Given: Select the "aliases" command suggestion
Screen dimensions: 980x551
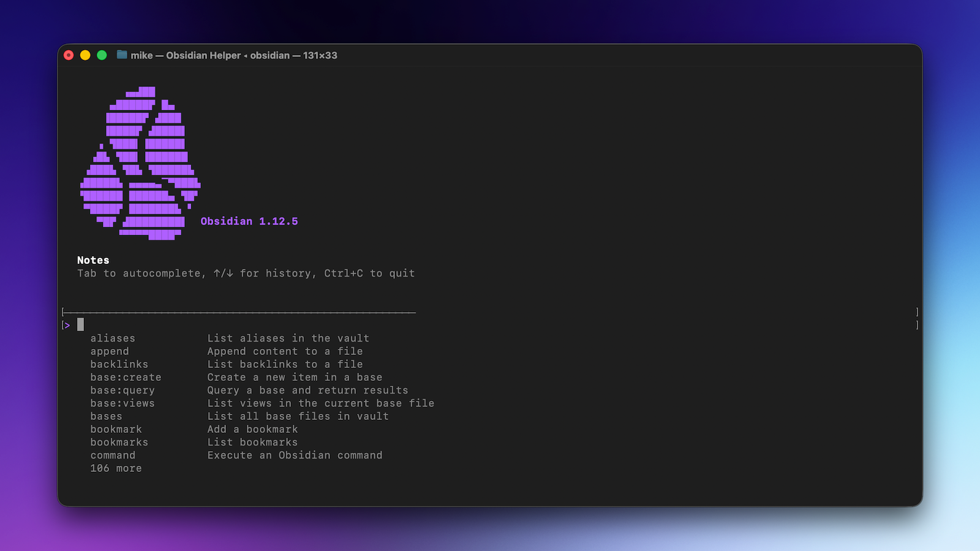Looking at the screenshot, I should coord(113,338).
